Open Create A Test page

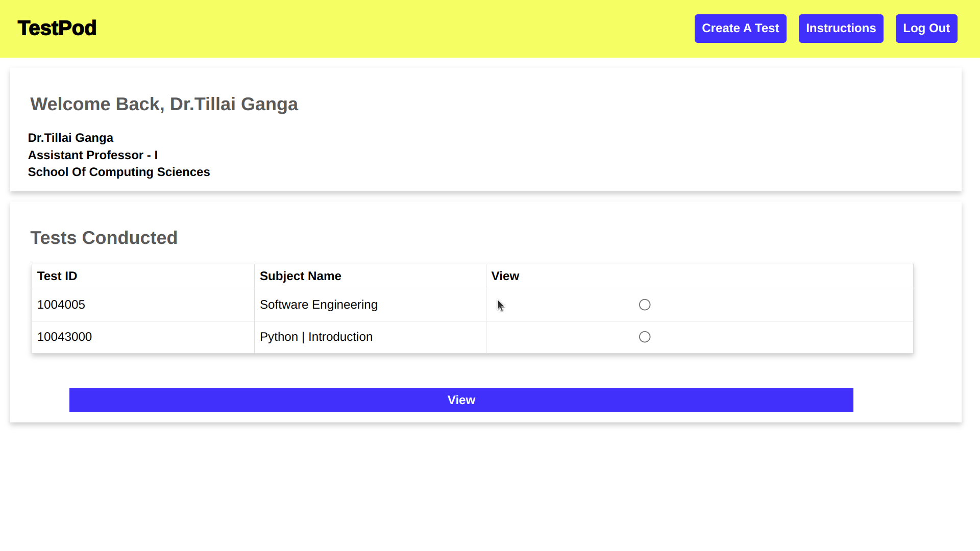[740, 29]
